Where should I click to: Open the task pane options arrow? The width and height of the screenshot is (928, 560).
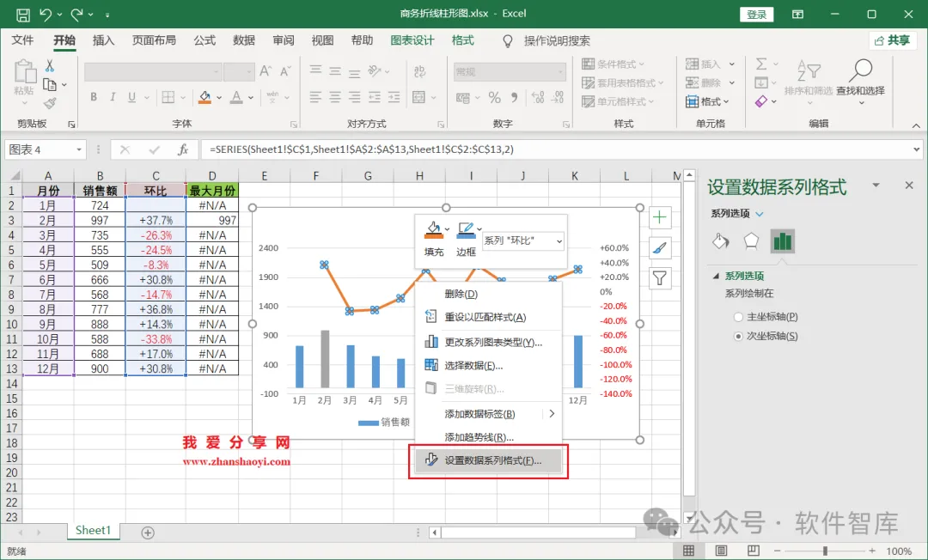point(876,185)
